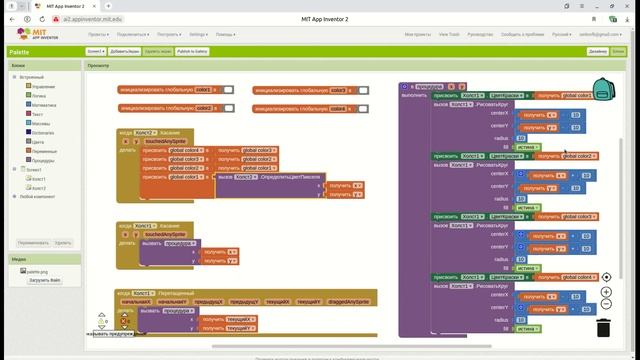The width and height of the screenshot is (640, 360).
Task: Click the yellow warning triangle icon
Action: point(101,321)
